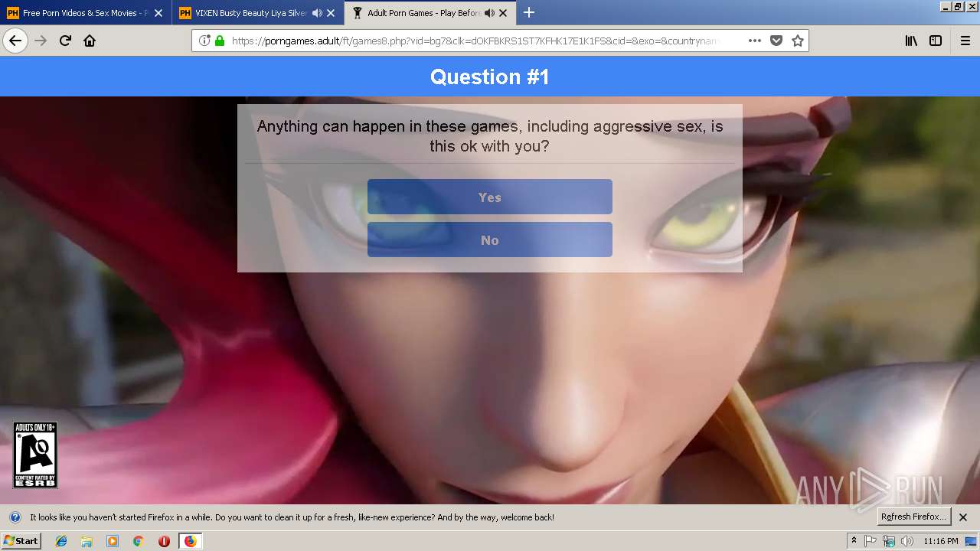
Task: Open the Firefox hamburger menu
Action: [965, 41]
